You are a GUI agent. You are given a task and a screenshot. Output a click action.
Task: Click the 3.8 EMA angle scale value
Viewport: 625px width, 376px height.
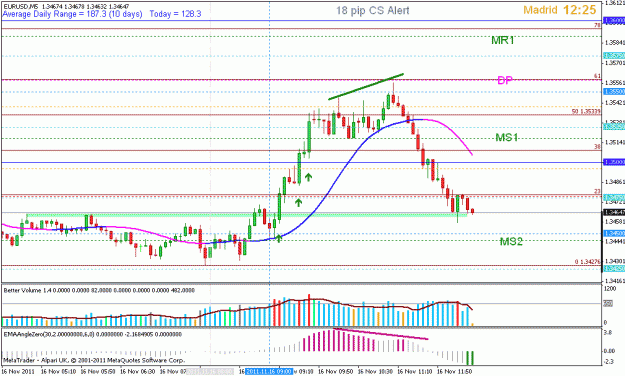[x=608, y=332]
